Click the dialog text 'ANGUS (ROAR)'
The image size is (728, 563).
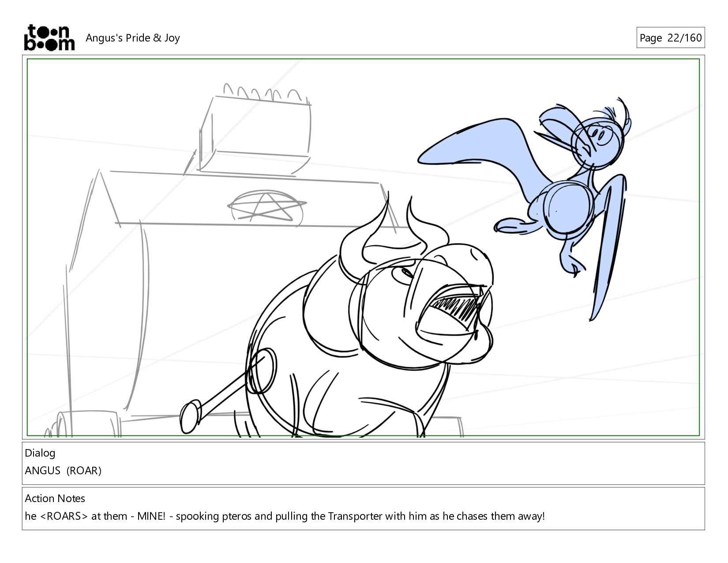(x=63, y=471)
